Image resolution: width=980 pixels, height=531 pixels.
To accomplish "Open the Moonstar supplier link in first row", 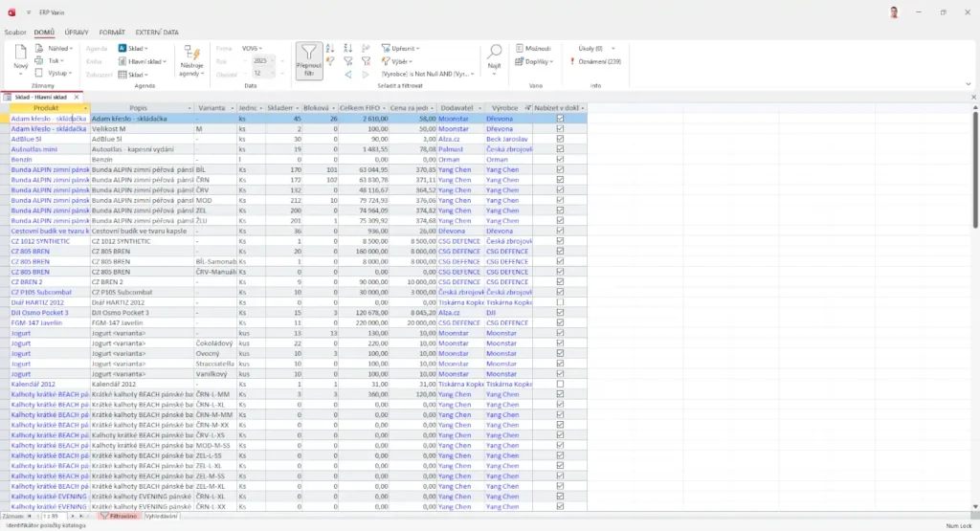I will pyautogui.click(x=453, y=119).
